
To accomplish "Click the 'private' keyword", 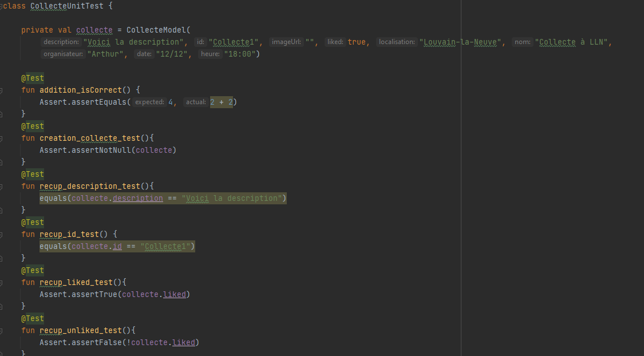I will pyautogui.click(x=37, y=30).
